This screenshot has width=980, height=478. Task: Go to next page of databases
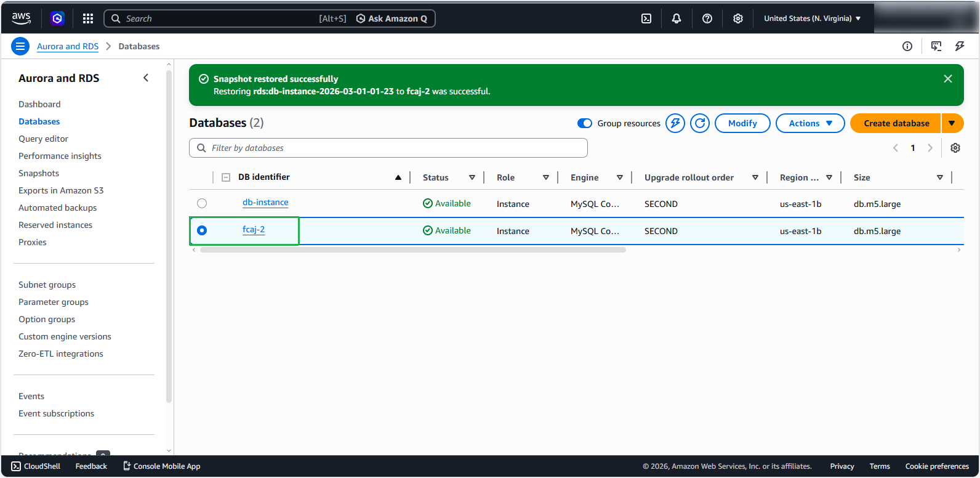[930, 148]
